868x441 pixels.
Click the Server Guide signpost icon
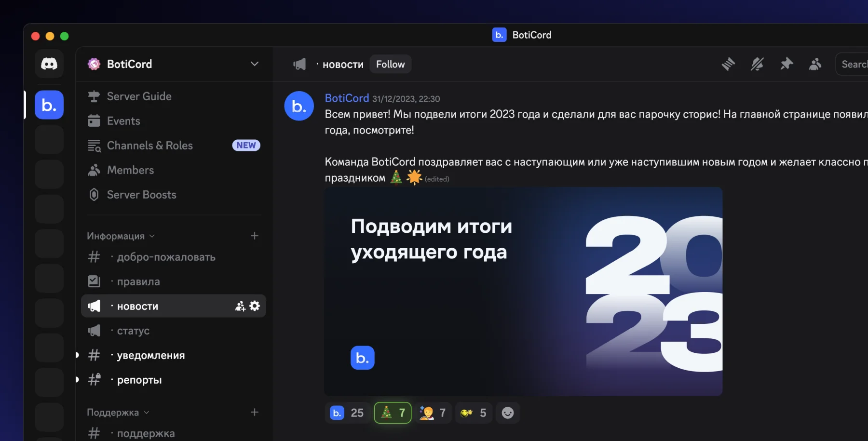point(94,96)
